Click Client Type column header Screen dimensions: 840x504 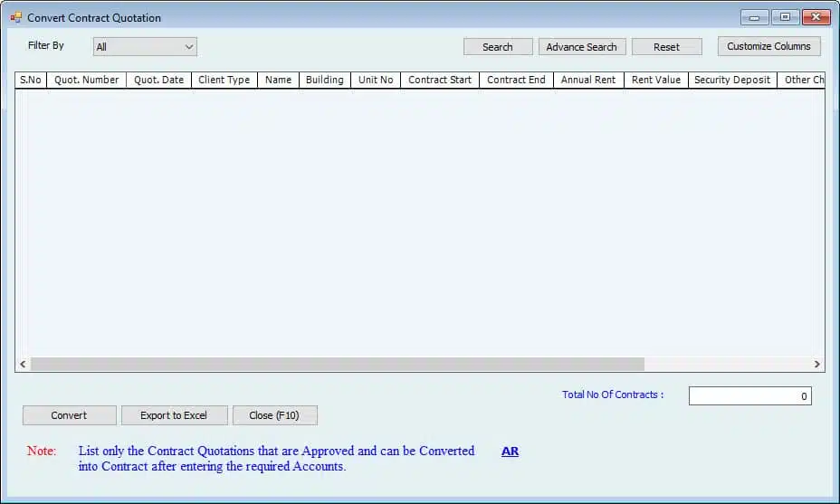pos(224,80)
